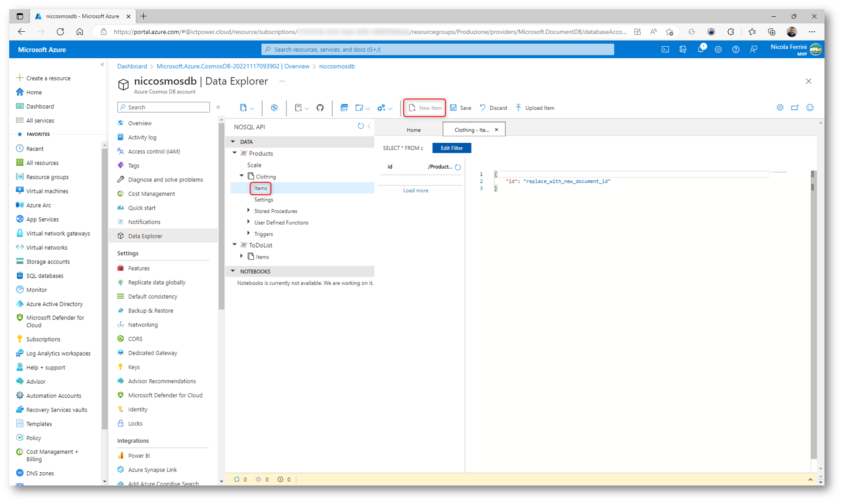
Task: Click the Load more link
Action: [415, 190]
